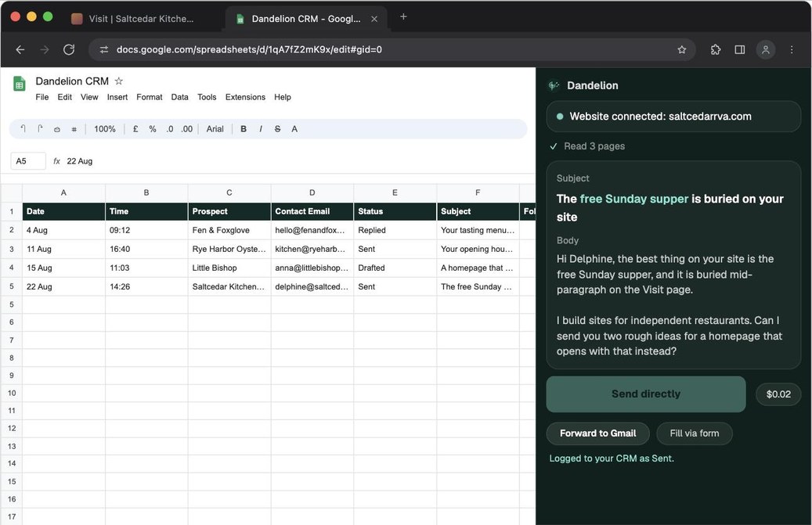This screenshot has height=525, width=812.
Task: Open text color picker (A icon)
Action: point(294,129)
